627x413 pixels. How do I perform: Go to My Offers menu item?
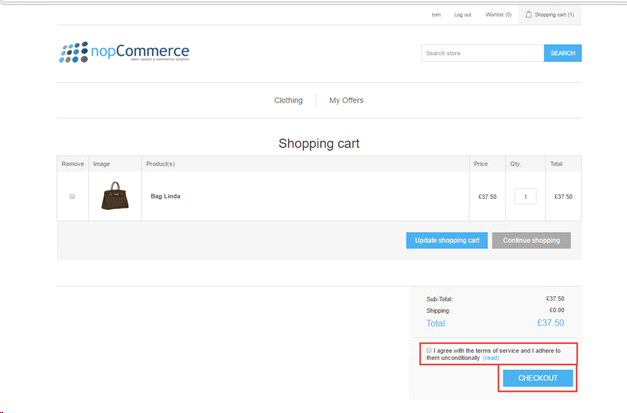(346, 101)
